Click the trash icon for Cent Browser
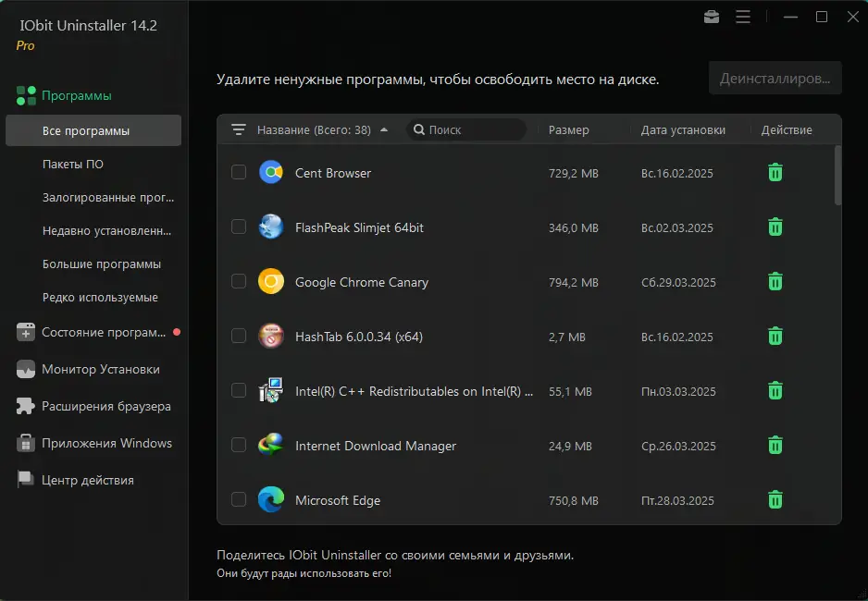The image size is (868, 601). point(775,173)
